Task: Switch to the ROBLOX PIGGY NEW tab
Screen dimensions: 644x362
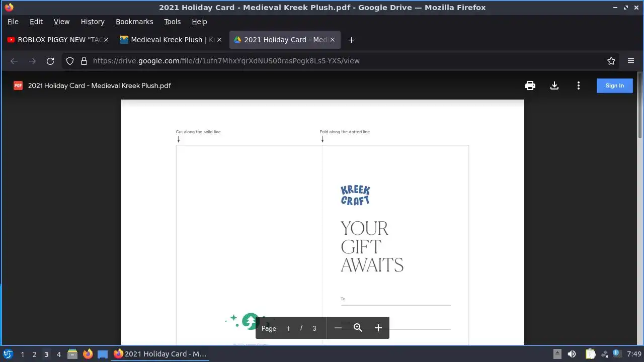Action: [58, 40]
